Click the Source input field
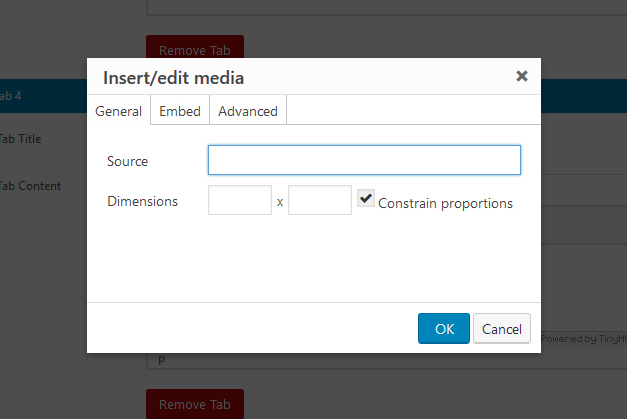Image resolution: width=627 pixels, height=419 pixels. (x=364, y=160)
